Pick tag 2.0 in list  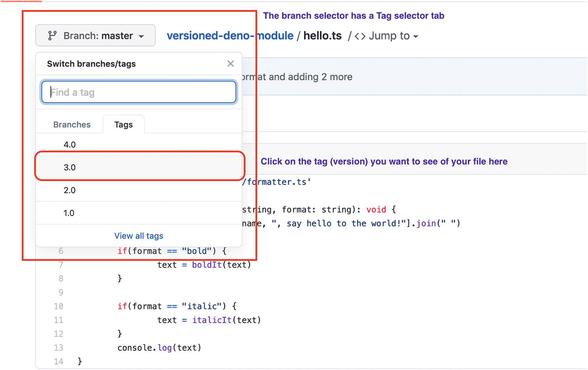[x=70, y=190]
